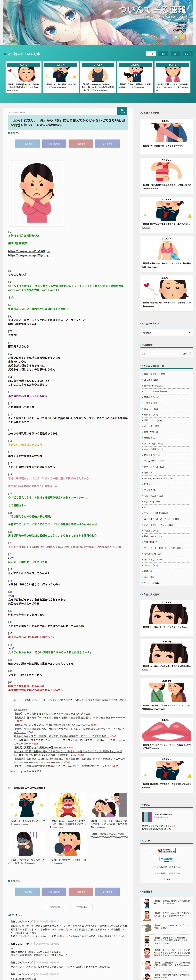
Task: Open related article 男さん、意中の女性に彼氏
Action: pyautogui.click(x=68, y=811)
